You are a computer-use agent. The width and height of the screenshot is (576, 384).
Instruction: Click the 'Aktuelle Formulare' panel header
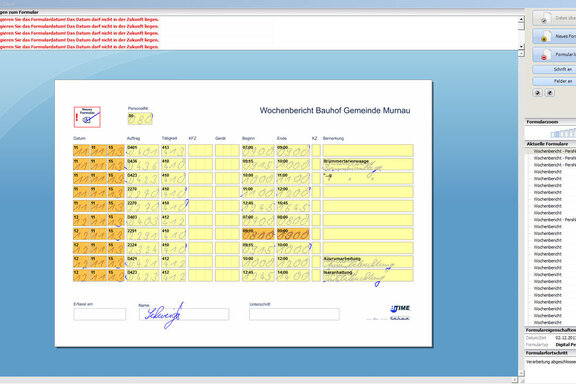tap(550, 144)
